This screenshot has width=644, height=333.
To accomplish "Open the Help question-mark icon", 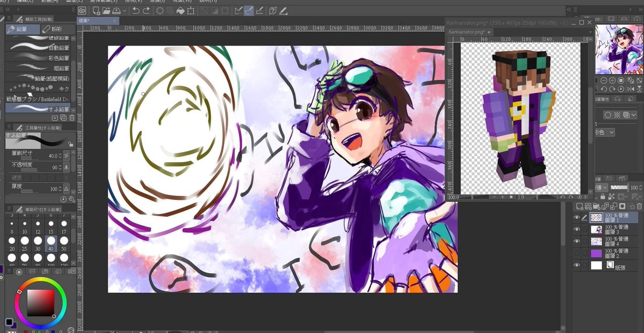I will (x=273, y=10).
